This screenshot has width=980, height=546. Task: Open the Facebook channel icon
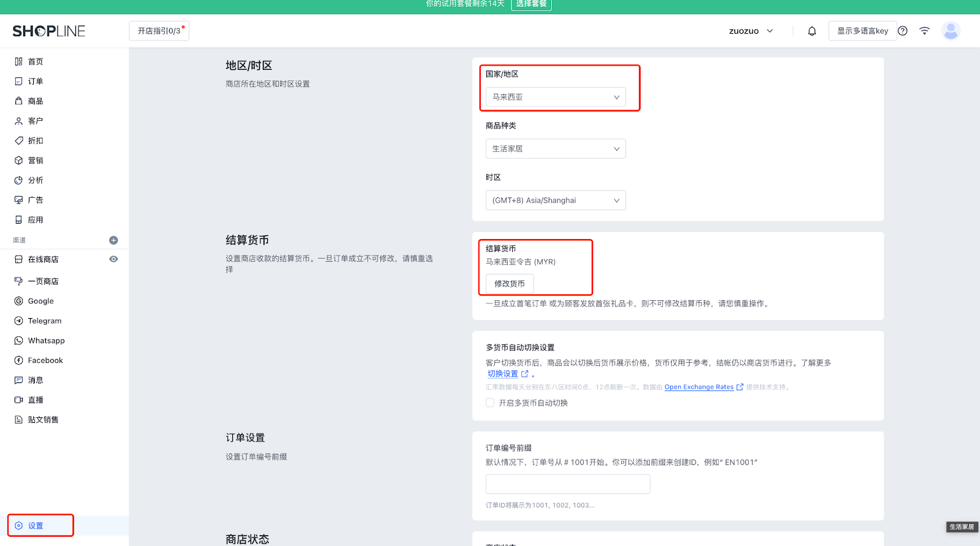click(x=19, y=360)
